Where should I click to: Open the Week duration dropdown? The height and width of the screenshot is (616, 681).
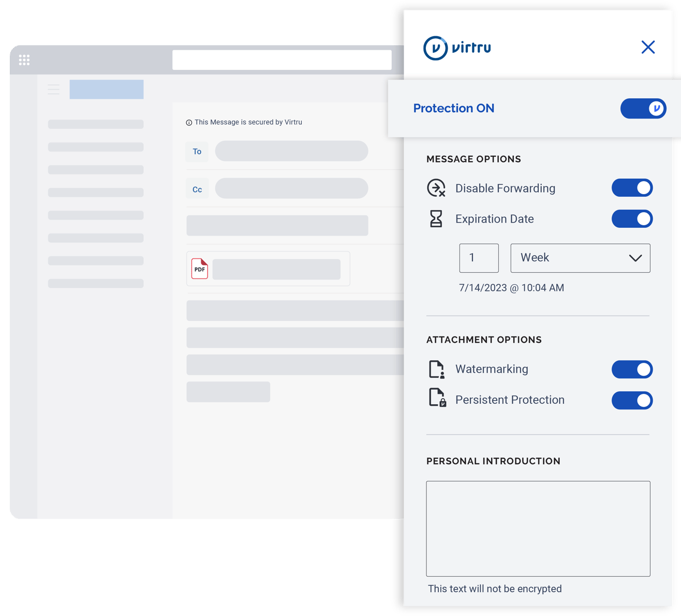[x=580, y=258]
